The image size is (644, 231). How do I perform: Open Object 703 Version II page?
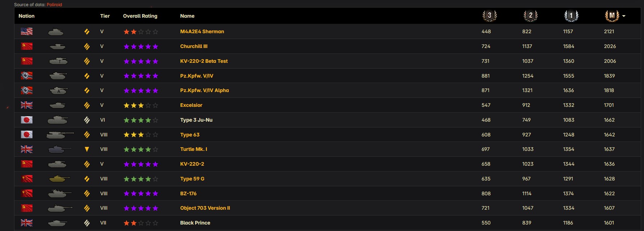(205, 208)
